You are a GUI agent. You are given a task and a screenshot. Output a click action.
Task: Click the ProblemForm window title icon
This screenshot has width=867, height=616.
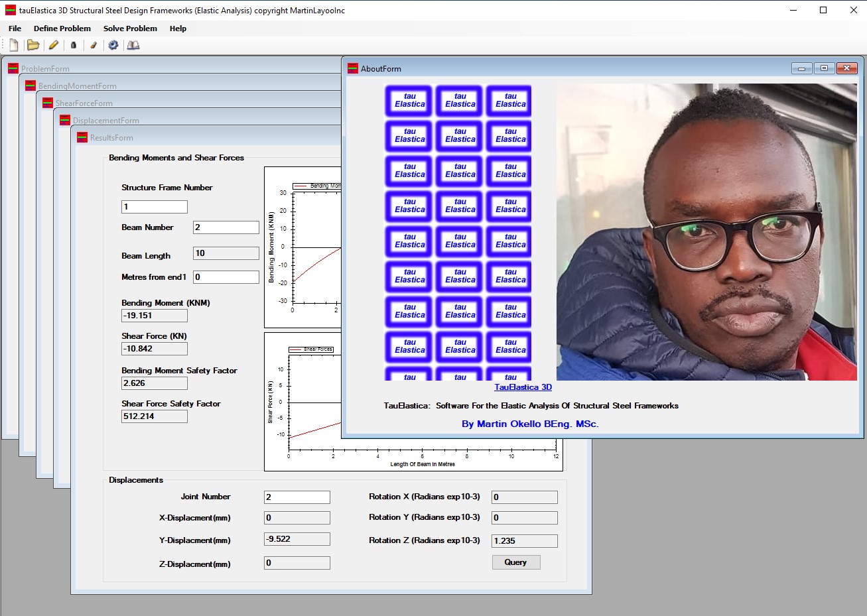tap(13, 68)
